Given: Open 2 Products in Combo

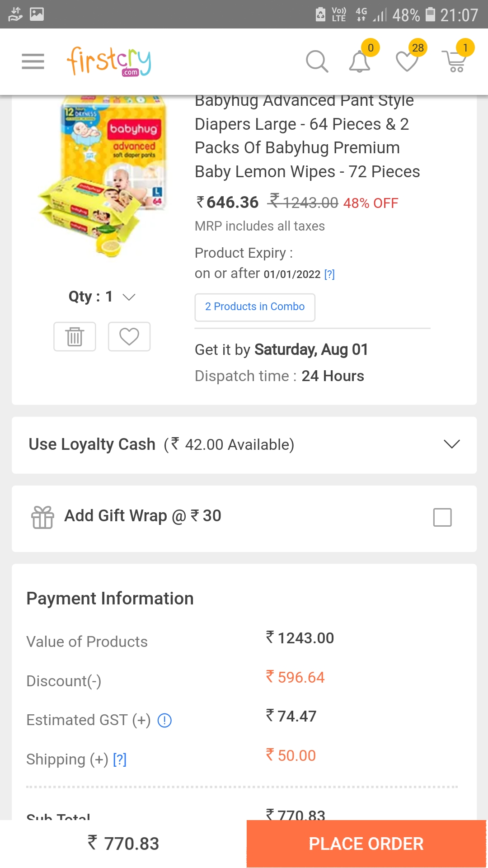Looking at the screenshot, I should click(x=255, y=307).
